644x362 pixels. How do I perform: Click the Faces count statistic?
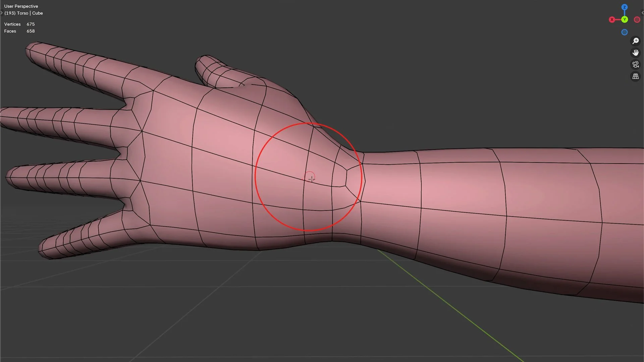19,31
